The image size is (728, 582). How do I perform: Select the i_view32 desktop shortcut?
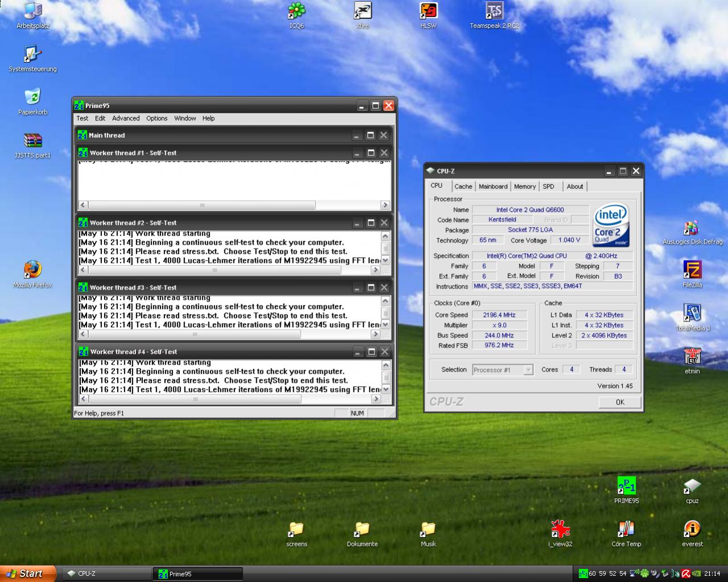tap(560, 529)
